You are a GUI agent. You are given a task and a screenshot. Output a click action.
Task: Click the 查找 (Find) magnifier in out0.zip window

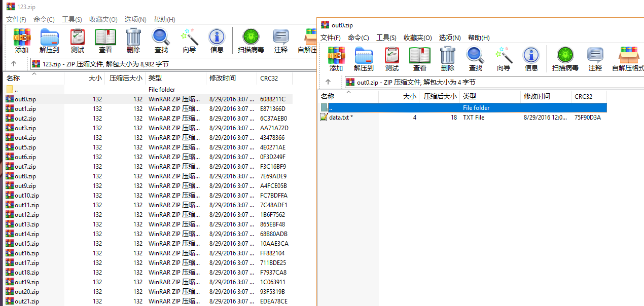pyautogui.click(x=476, y=58)
